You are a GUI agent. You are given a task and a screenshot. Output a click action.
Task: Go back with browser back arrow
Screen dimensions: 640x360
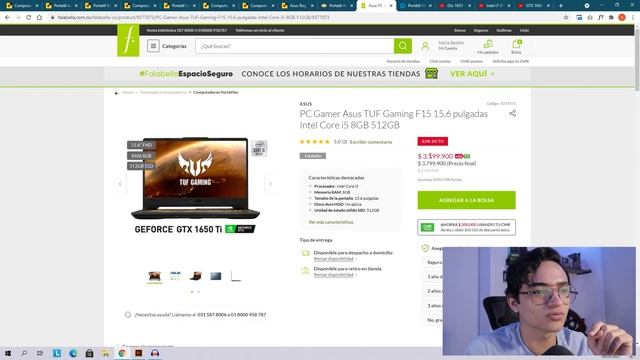coord(7,18)
